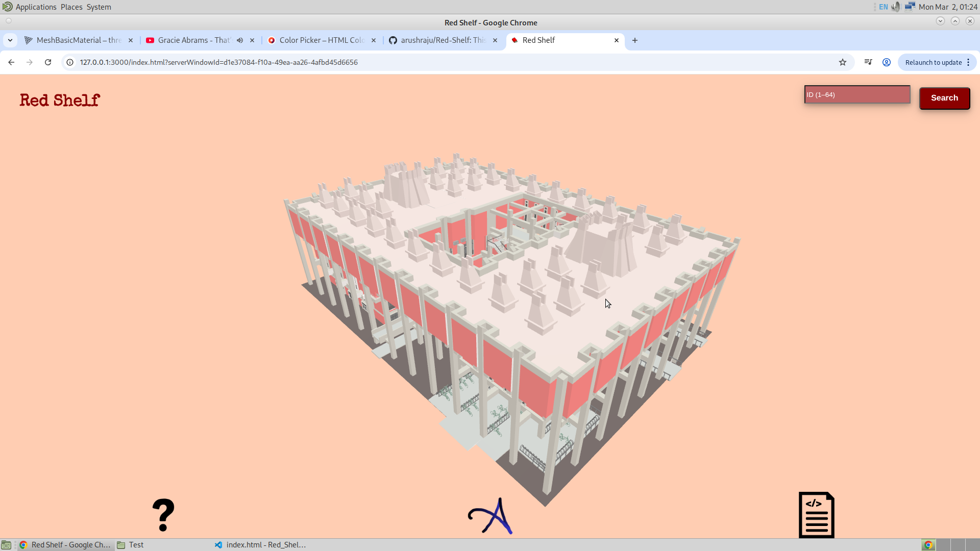Bookmark this page with star icon
The height and width of the screenshot is (551, 980).
(x=843, y=62)
